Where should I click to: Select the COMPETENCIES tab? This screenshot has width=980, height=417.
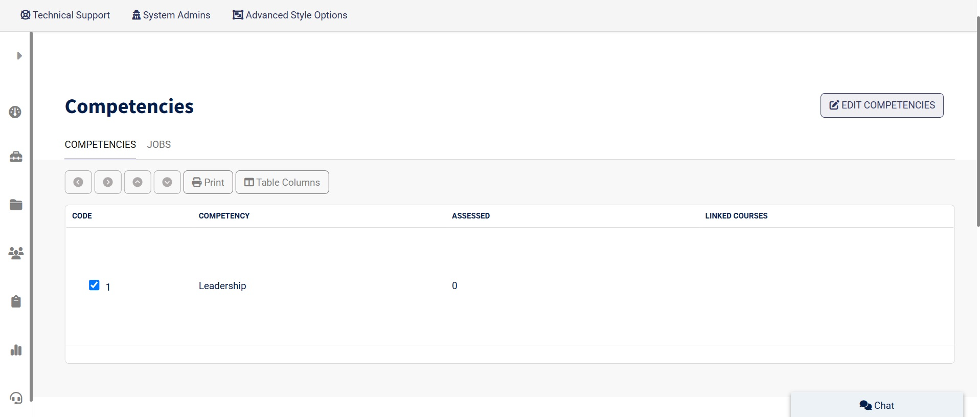point(100,145)
